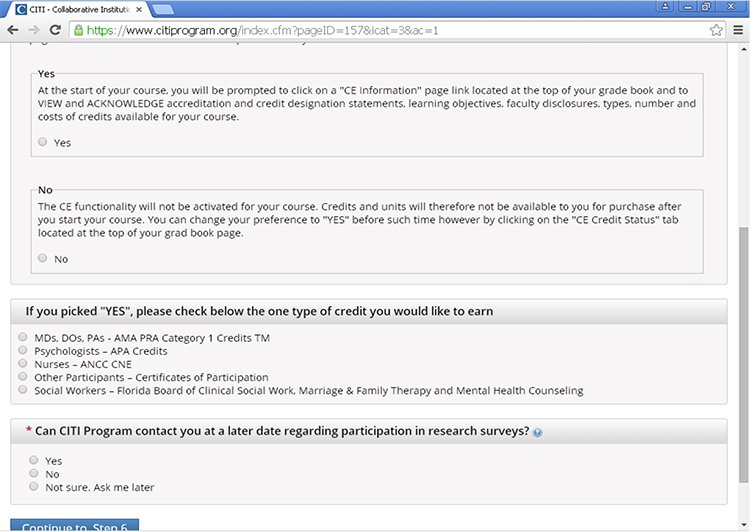Click the heading about picking YES credit type

[x=259, y=311]
